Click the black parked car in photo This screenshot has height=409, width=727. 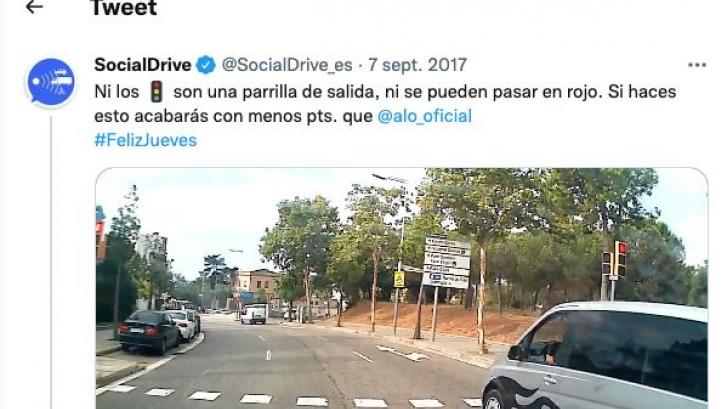pyautogui.click(x=149, y=331)
